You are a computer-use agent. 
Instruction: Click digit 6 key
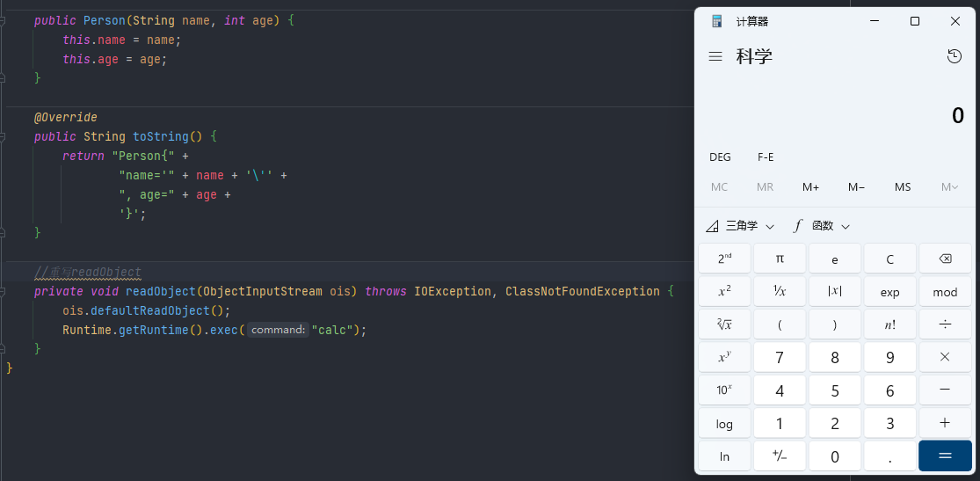click(x=890, y=390)
